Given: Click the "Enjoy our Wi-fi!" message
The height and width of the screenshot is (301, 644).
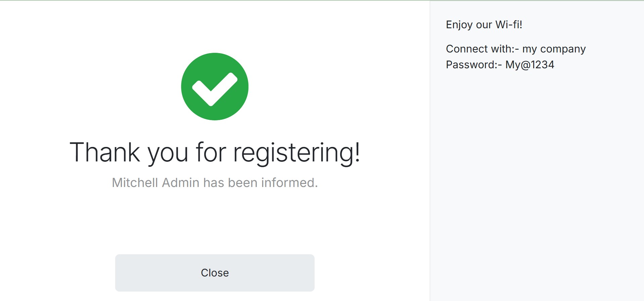Looking at the screenshot, I should tap(484, 25).
